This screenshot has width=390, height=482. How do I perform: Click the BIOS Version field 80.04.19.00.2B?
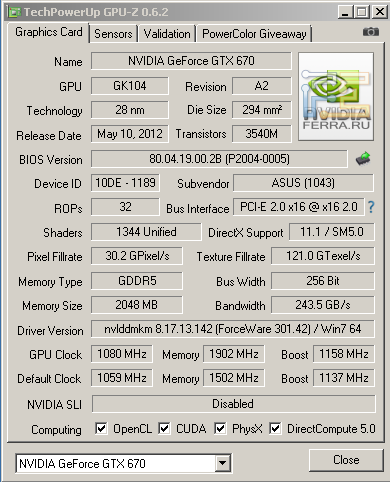point(219,159)
